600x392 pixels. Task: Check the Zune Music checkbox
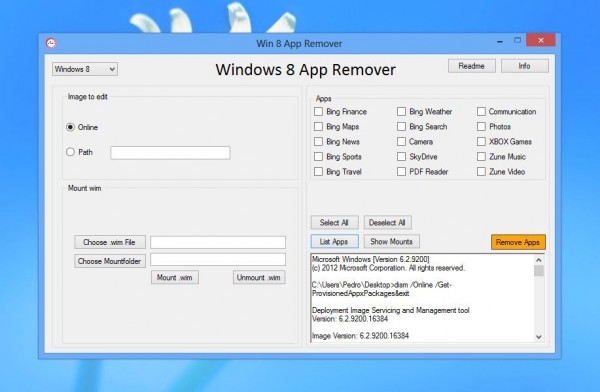481,157
